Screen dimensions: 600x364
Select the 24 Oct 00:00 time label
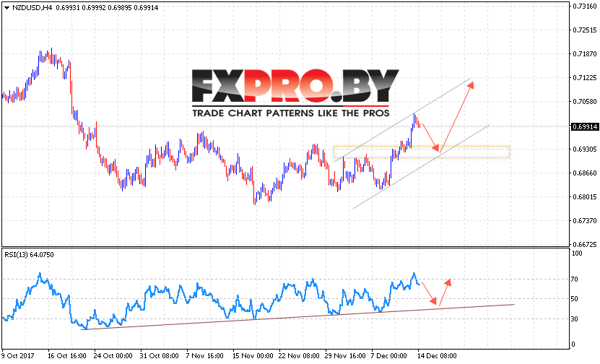click(113, 356)
